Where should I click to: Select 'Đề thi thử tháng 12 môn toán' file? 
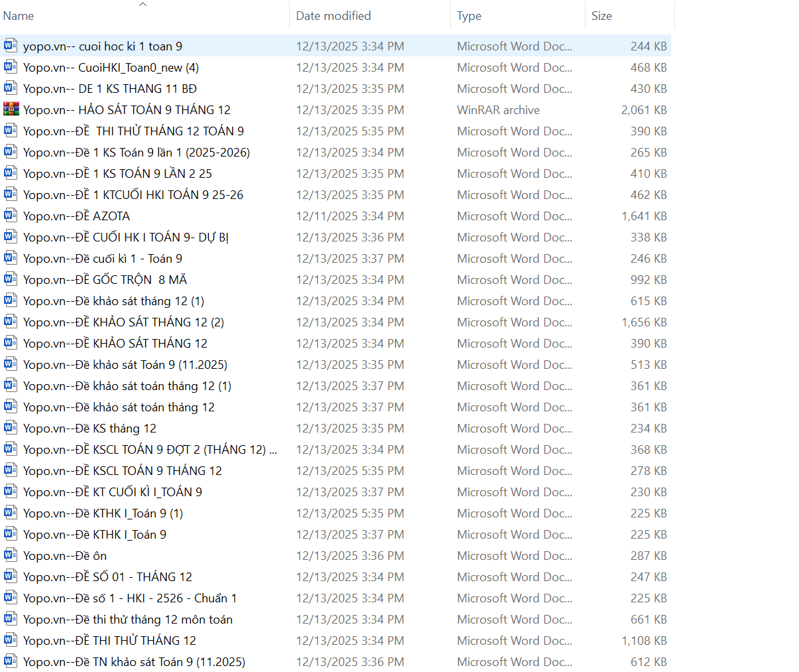(x=127, y=620)
